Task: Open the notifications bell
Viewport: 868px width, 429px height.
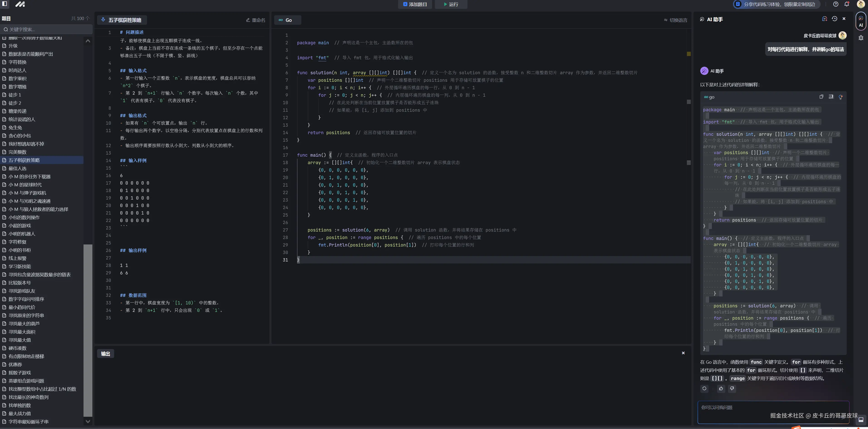Action: coord(846,4)
